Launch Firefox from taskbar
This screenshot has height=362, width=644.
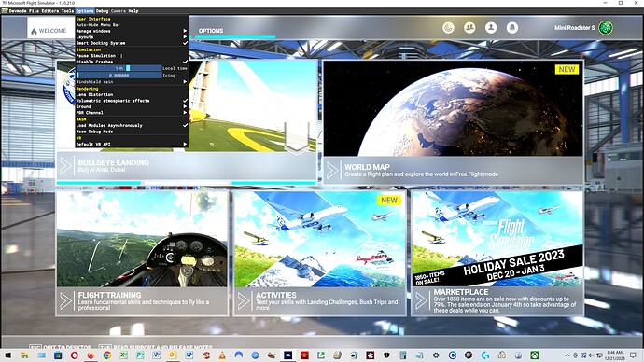pyautogui.click(x=91, y=355)
